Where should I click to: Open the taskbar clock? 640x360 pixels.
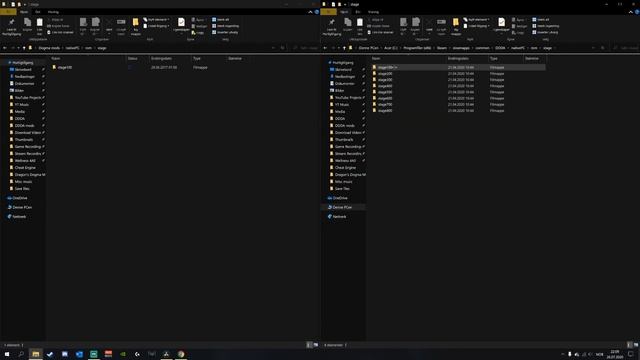point(615,354)
